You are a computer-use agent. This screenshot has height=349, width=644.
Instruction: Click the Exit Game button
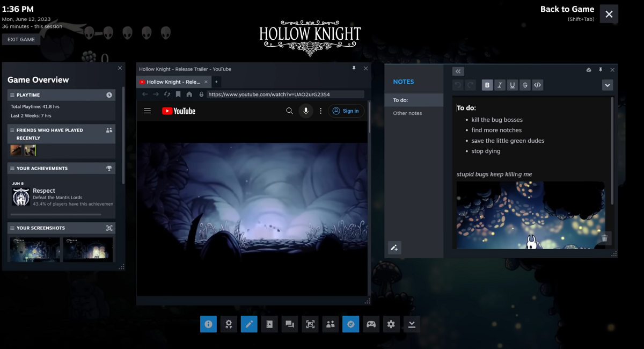pos(21,39)
